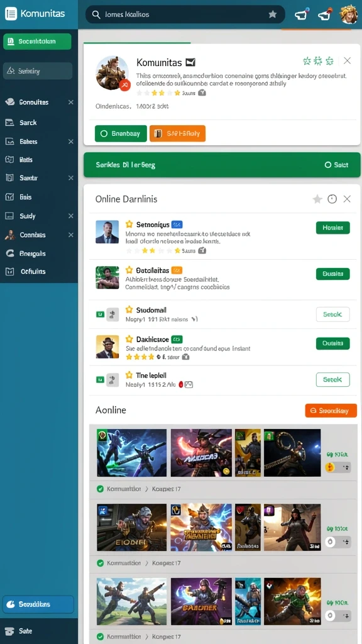This screenshot has width=362, height=644.
Task: Click the Ocfluints sidebar icon
Action: [x=9, y=272]
